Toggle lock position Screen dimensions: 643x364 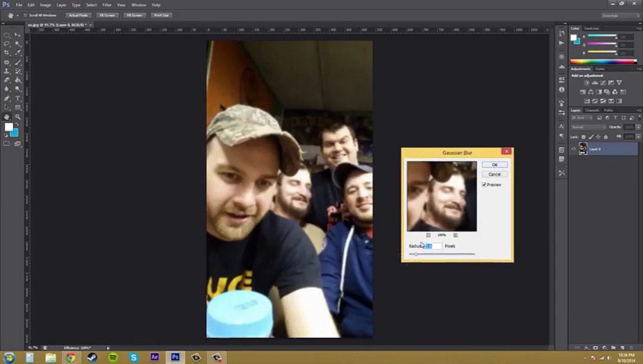[x=598, y=136]
